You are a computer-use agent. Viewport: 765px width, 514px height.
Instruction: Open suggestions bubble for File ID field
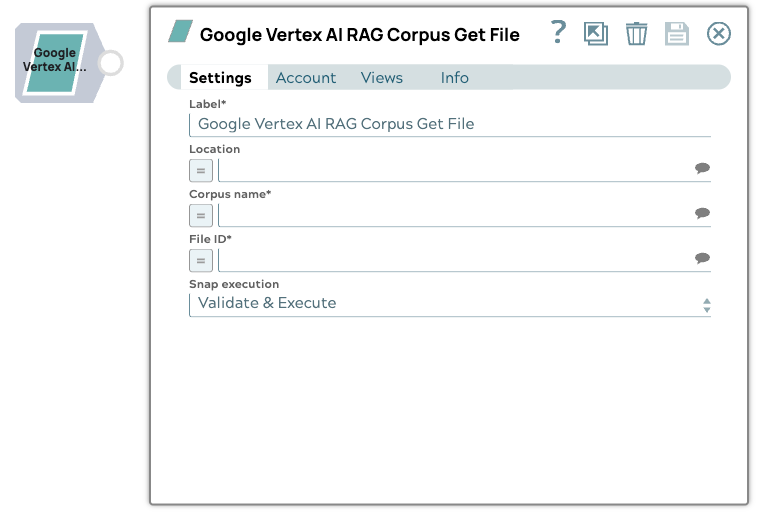coord(702,259)
